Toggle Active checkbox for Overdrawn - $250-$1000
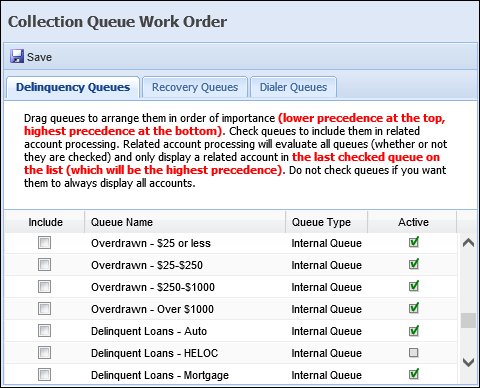The height and width of the screenshot is (388, 480). click(x=414, y=286)
